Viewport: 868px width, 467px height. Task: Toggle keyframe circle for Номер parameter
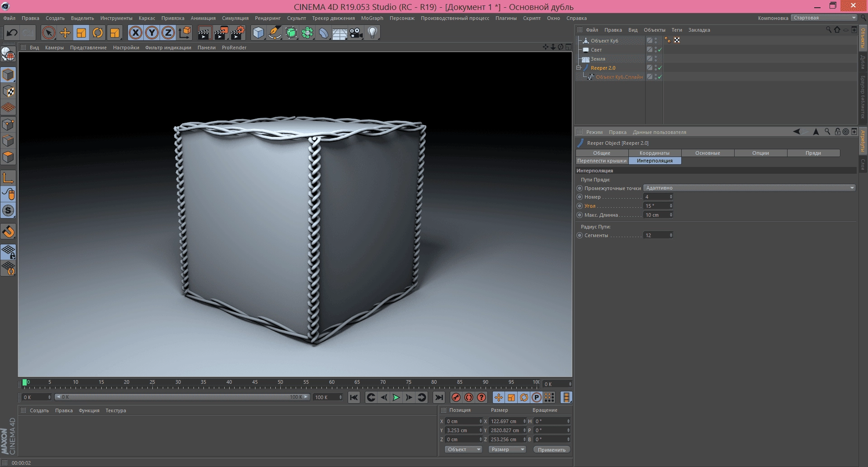coord(580,197)
